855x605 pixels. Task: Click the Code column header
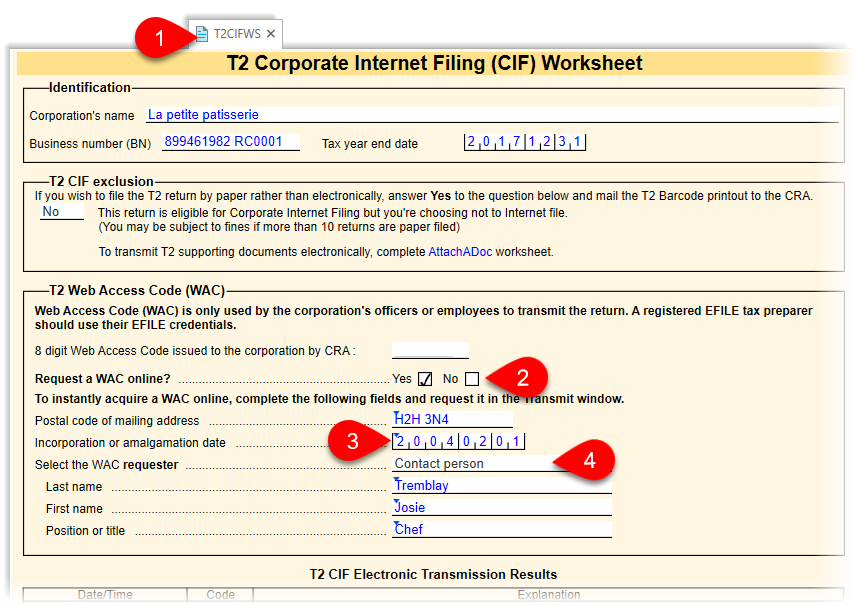(220, 595)
